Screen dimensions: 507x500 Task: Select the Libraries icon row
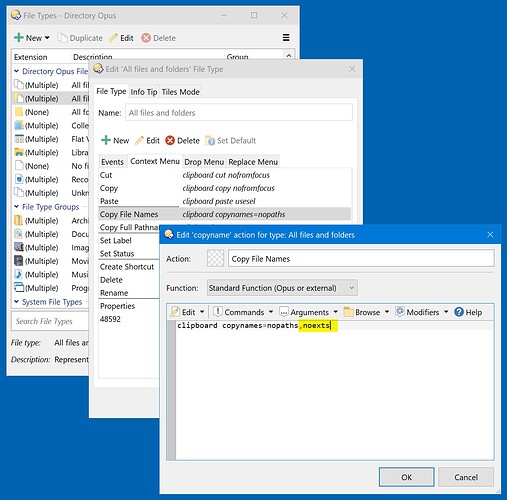(x=51, y=152)
